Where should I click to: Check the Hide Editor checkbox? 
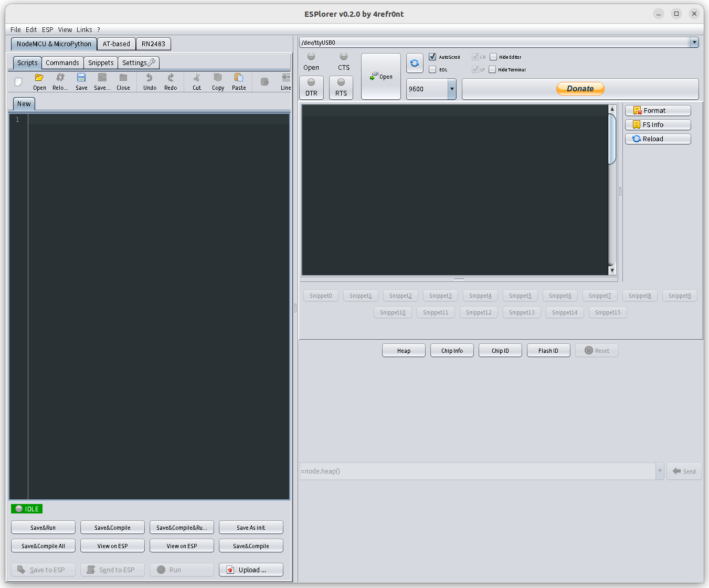click(493, 57)
